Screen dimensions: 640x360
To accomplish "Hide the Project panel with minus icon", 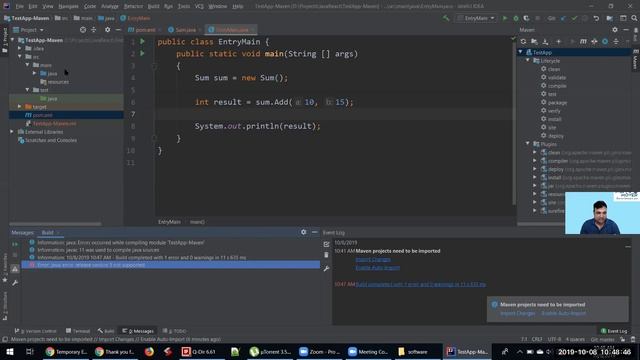I will [x=118, y=30].
